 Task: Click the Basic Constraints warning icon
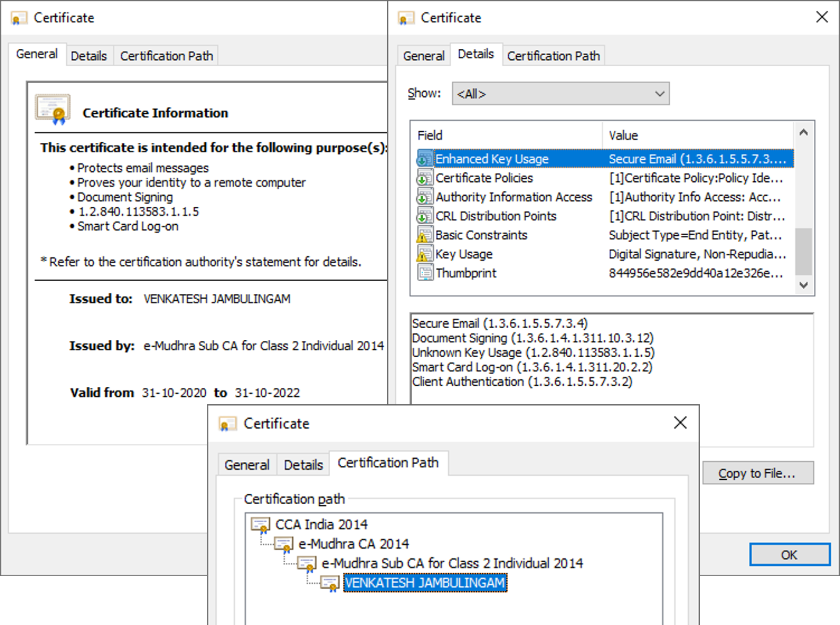point(425,235)
